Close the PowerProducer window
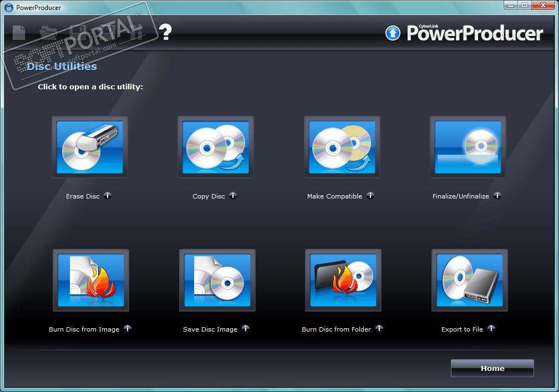Viewport: 559px width, 392px height. pyautogui.click(x=543, y=5)
